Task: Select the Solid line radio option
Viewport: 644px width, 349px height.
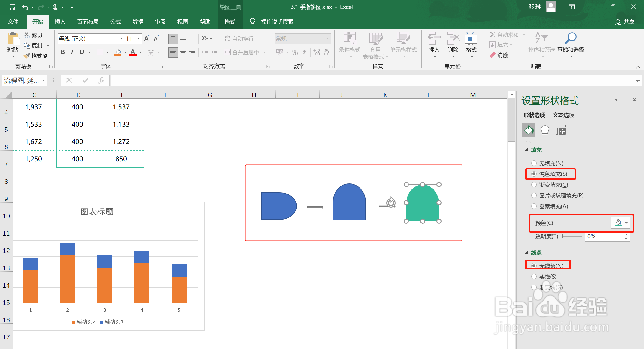Action: coord(534,277)
